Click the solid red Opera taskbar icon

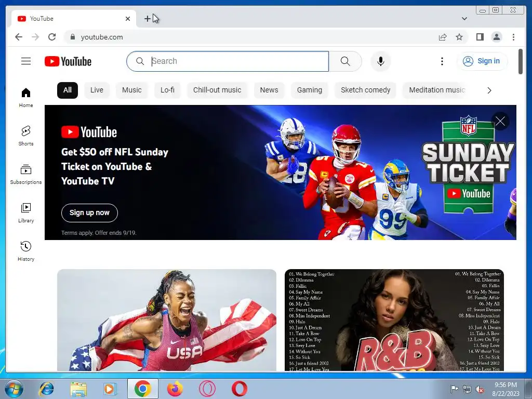click(240, 389)
